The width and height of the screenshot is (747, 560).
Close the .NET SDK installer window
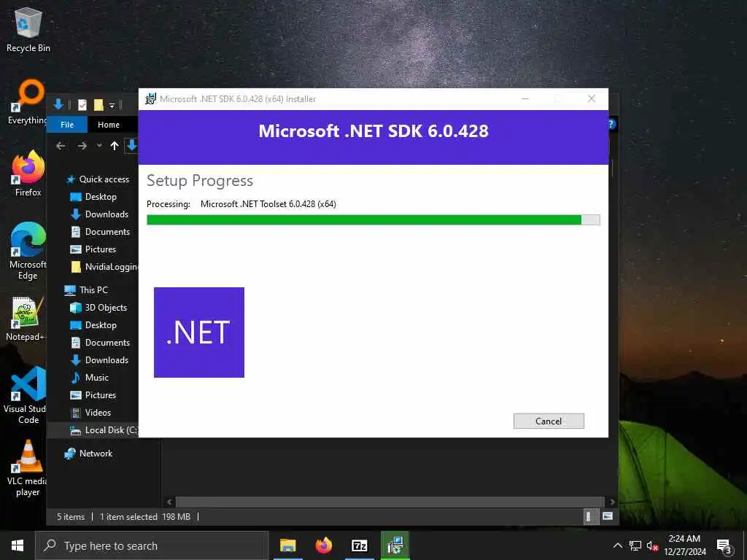point(591,98)
